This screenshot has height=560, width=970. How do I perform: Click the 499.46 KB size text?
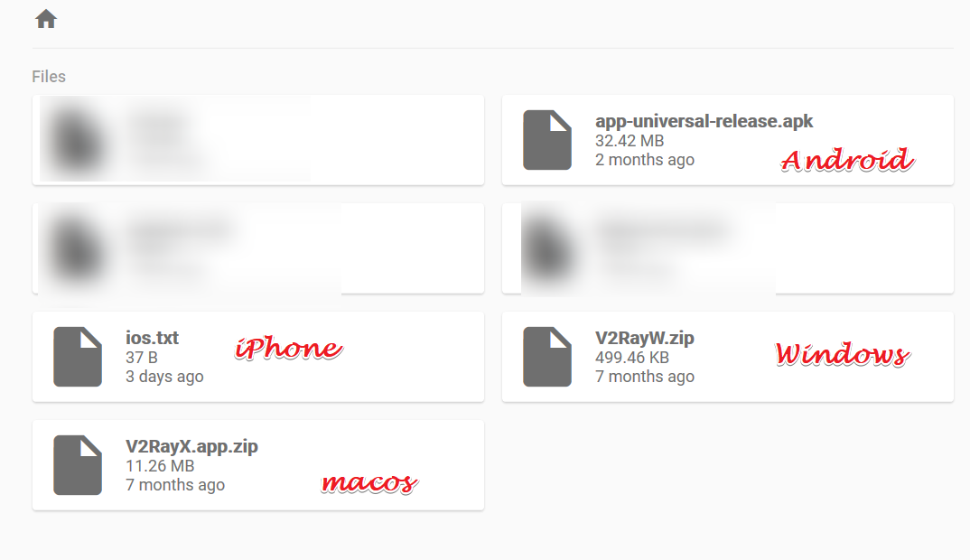[632, 358]
